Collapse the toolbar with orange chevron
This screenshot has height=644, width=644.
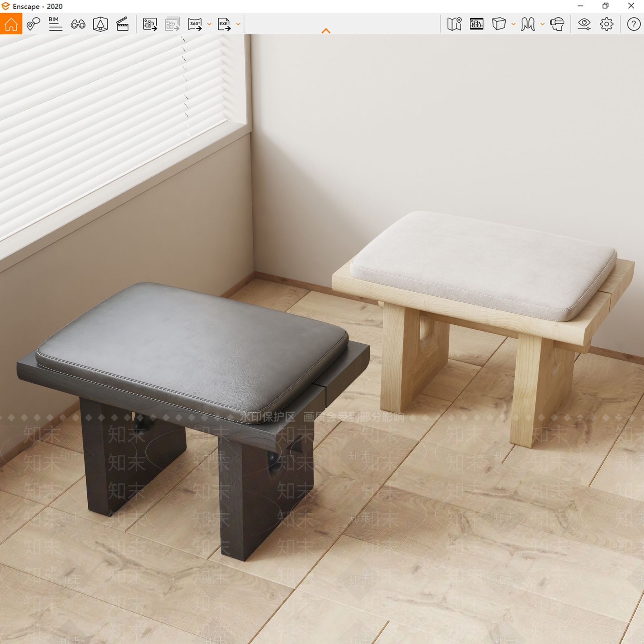pos(326,31)
